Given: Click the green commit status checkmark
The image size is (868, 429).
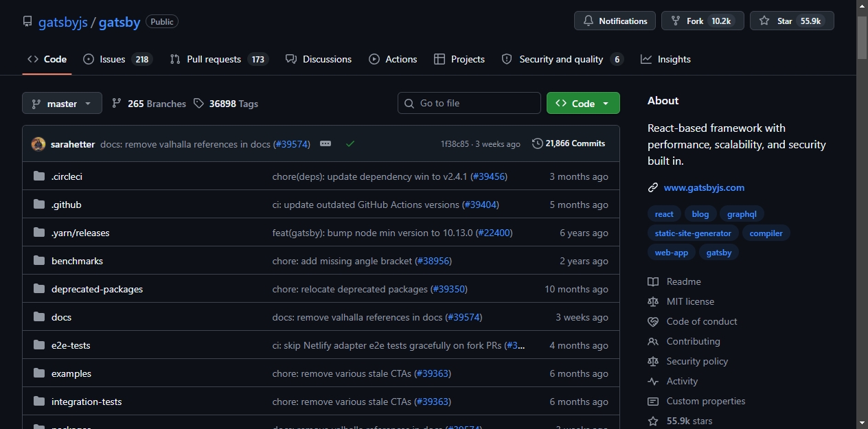Looking at the screenshot, I should pos(350,143).
